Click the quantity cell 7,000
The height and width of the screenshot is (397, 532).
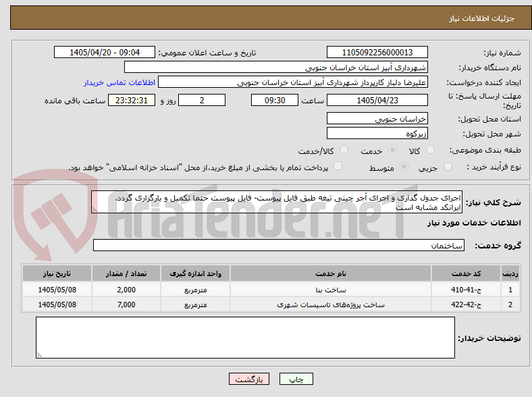(x=126, y=305)
